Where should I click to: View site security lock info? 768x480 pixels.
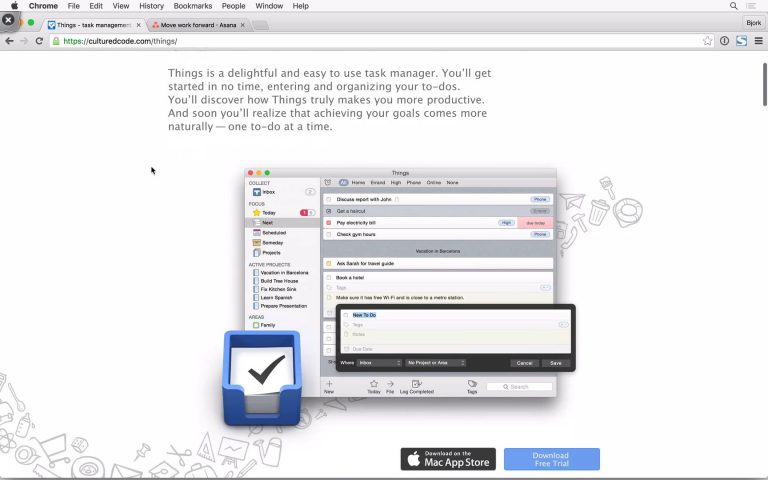click(56, 41)
